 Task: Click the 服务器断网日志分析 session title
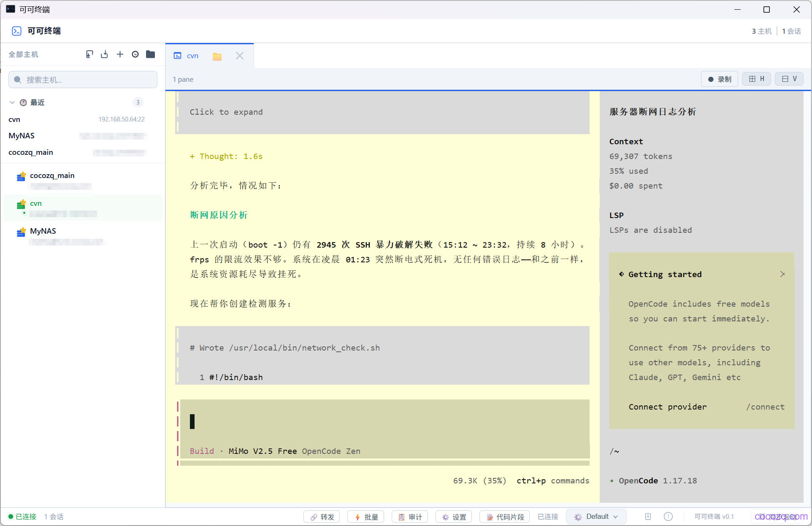tap(652, 112)
